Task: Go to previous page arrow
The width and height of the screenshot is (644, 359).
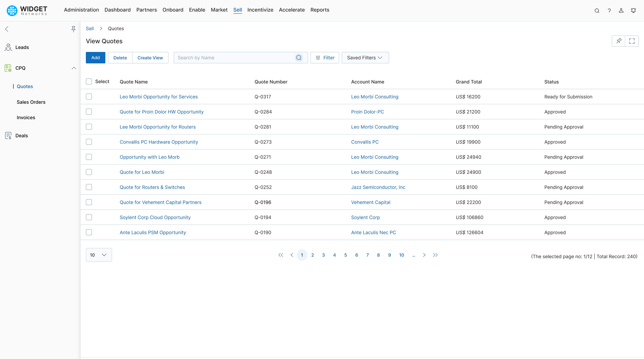Action: (292, 255)
